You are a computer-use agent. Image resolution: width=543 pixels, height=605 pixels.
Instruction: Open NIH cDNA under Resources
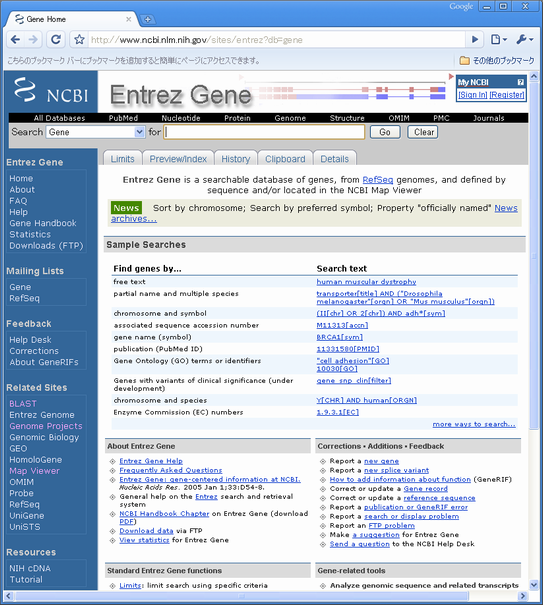point(30,568)
